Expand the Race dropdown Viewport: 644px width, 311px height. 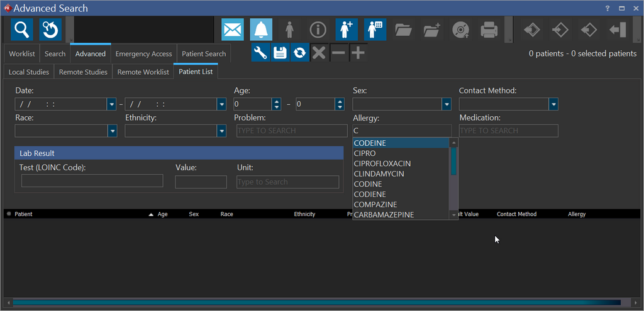113,131
